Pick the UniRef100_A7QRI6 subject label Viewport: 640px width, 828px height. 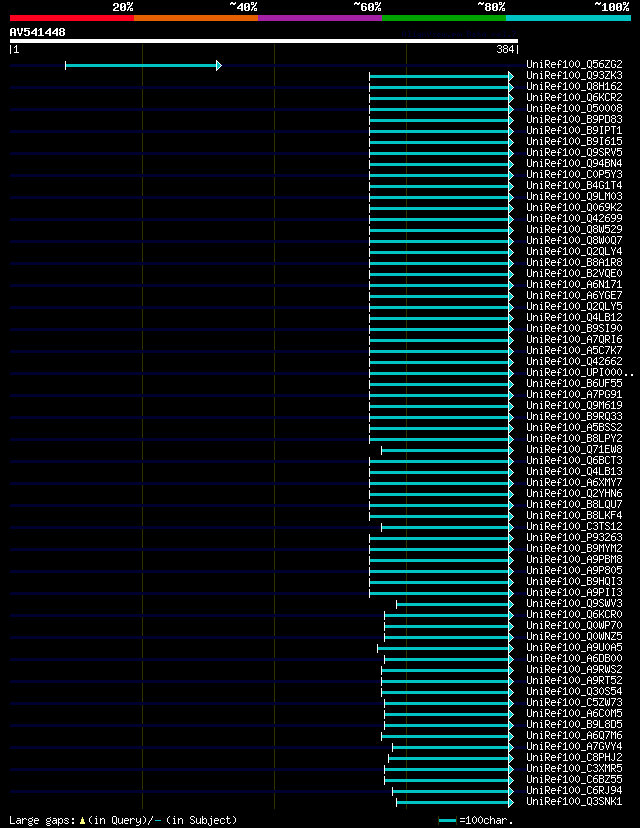click(574, 340)
